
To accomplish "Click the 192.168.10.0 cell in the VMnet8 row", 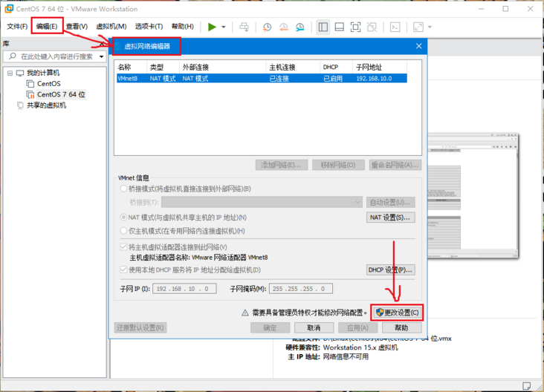I will pos(374,79).
